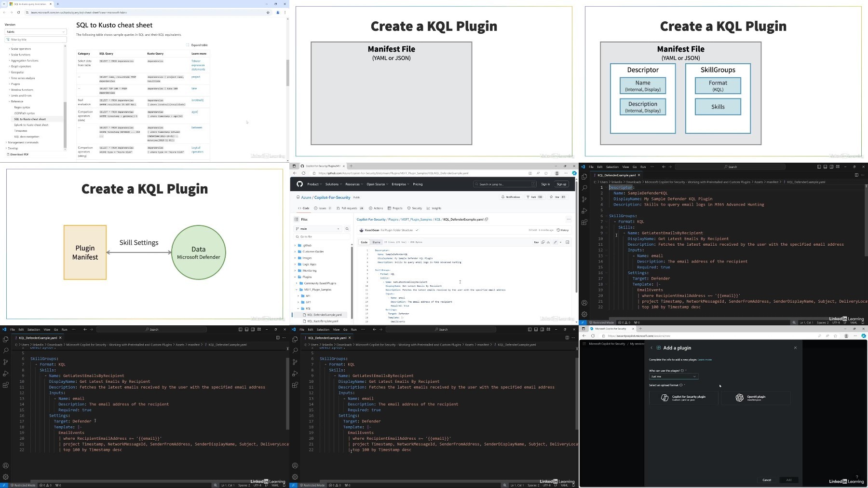Screen dimensions: 868x488
Task: Open File menu in VS Code with Descriptor highlighted
Action: 591,167
